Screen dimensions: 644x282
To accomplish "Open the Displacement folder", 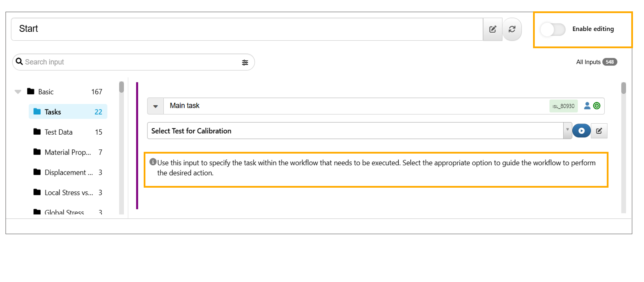I will tap(68, 173).
